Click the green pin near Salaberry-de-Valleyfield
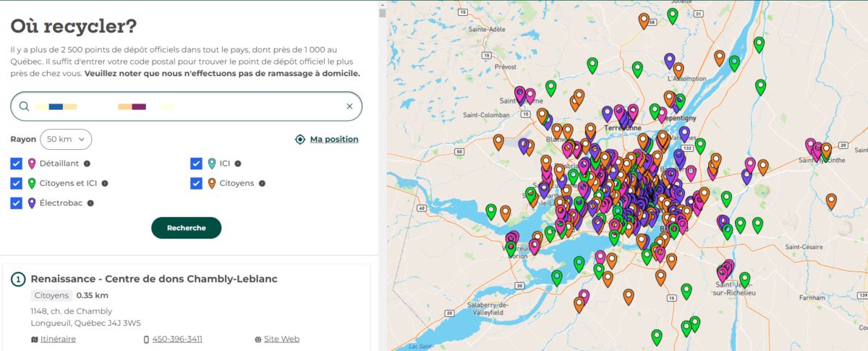Screen dimensions: 868x351 coord(556,276)
